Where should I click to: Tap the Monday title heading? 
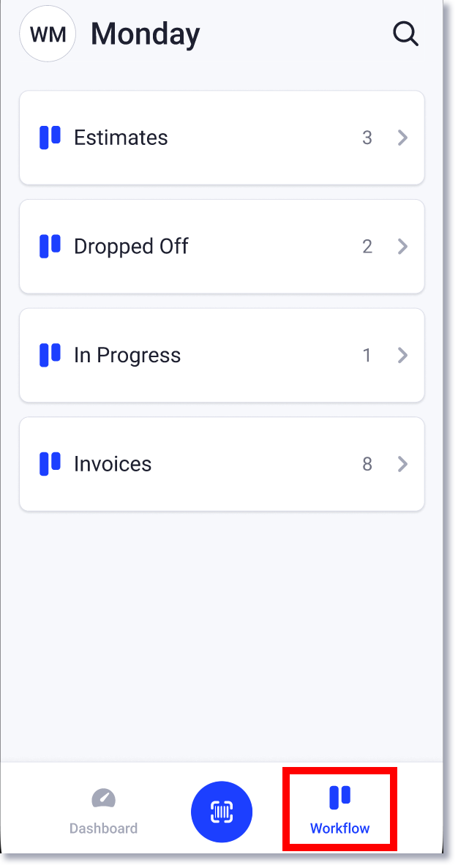coord(145,34)
